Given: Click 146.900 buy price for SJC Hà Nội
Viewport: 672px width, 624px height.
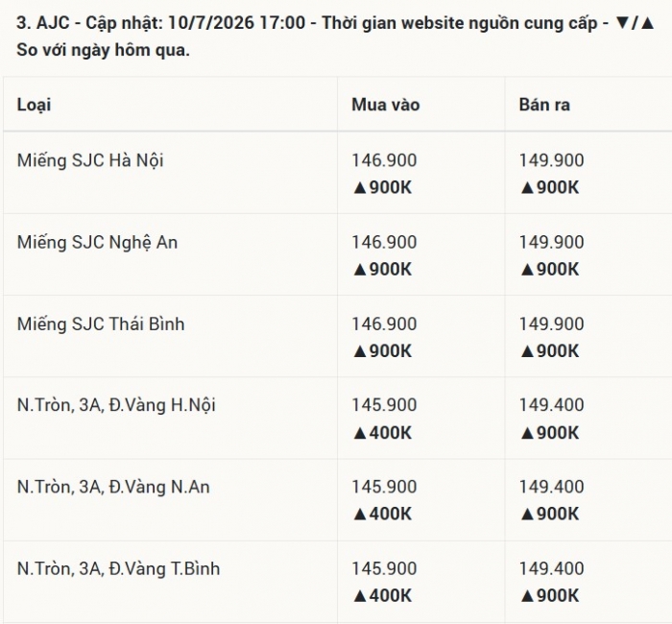Looking at the screenshot, I should point(384,160).
